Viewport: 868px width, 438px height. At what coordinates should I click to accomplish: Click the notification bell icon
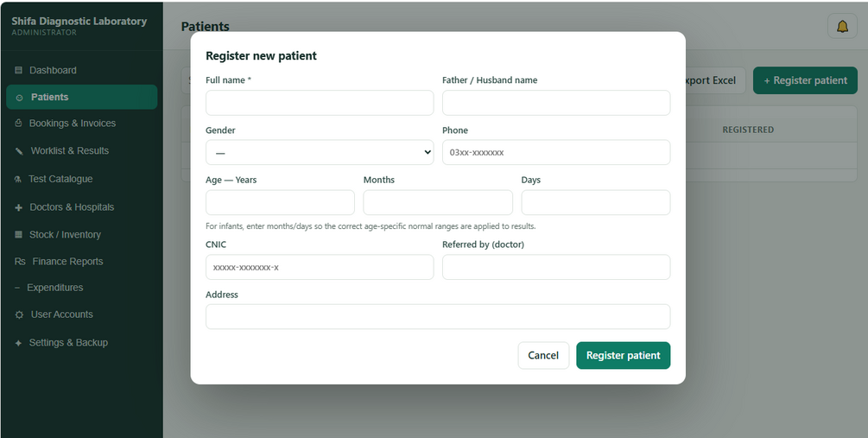point(842,26)
